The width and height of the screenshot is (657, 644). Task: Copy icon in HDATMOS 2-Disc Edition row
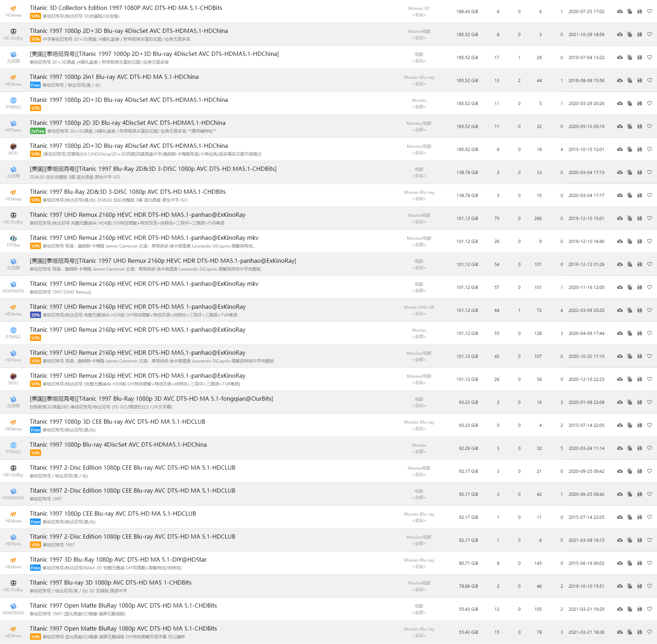pos(630,494)
